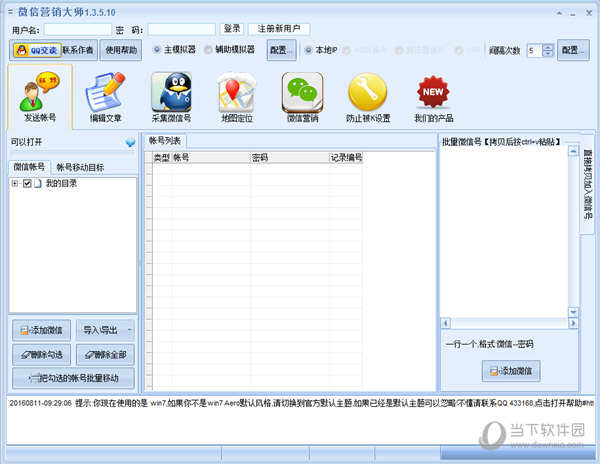The height and width of the screenshot is (464, 600).
Task: Click the log message starting 20160811-09:29:06
Action: pos(302,403)
